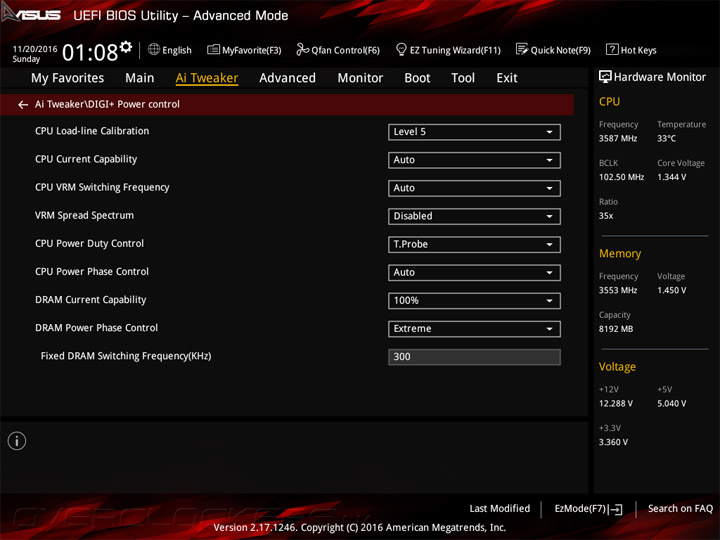Click Last Modified button
720x540 pixels.
(x=500, y=508)
